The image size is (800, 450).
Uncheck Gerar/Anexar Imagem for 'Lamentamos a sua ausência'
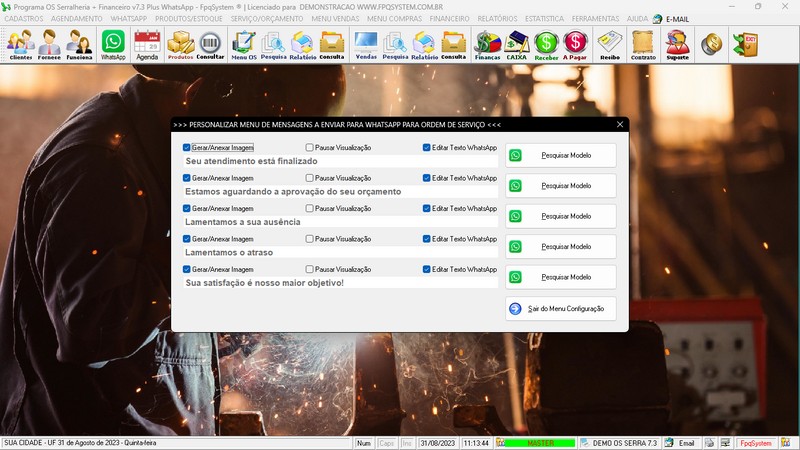click(186, 208)
